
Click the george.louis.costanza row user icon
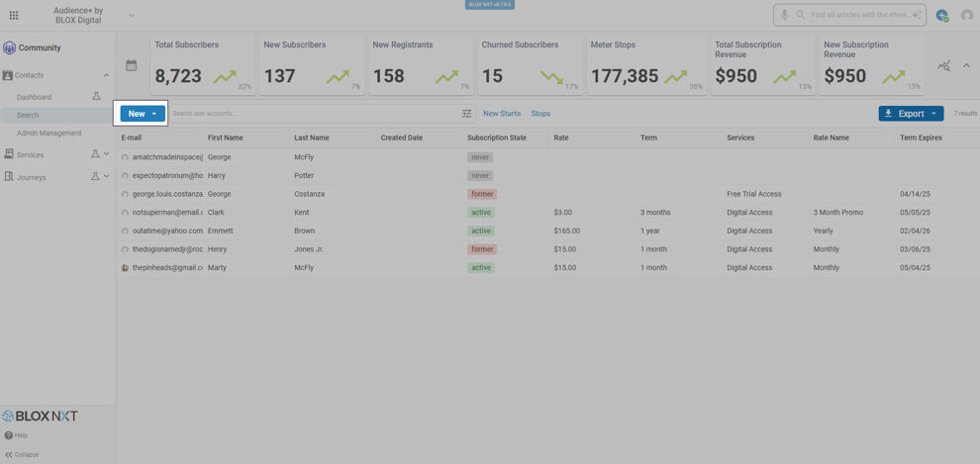(125, 194)
